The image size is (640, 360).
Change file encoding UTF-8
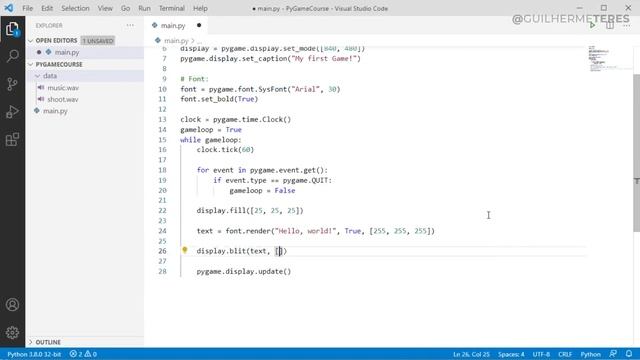pos(541,354)
